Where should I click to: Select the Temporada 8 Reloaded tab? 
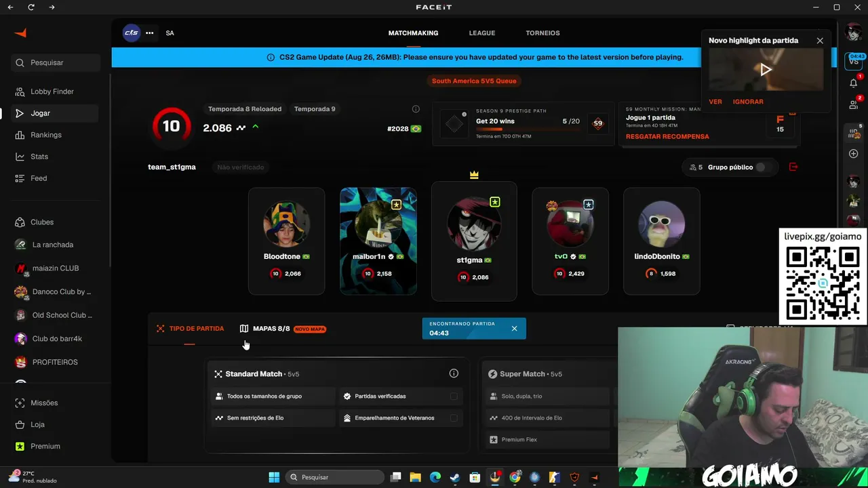pos(245,109)
